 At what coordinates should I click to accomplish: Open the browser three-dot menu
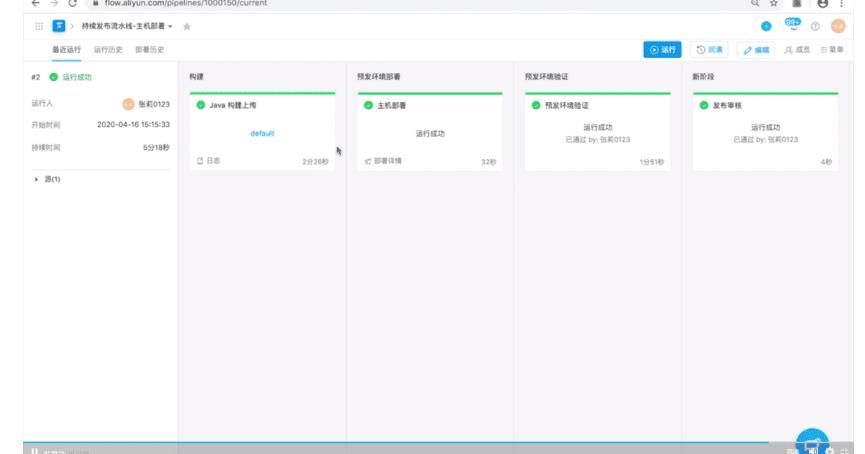841,3
